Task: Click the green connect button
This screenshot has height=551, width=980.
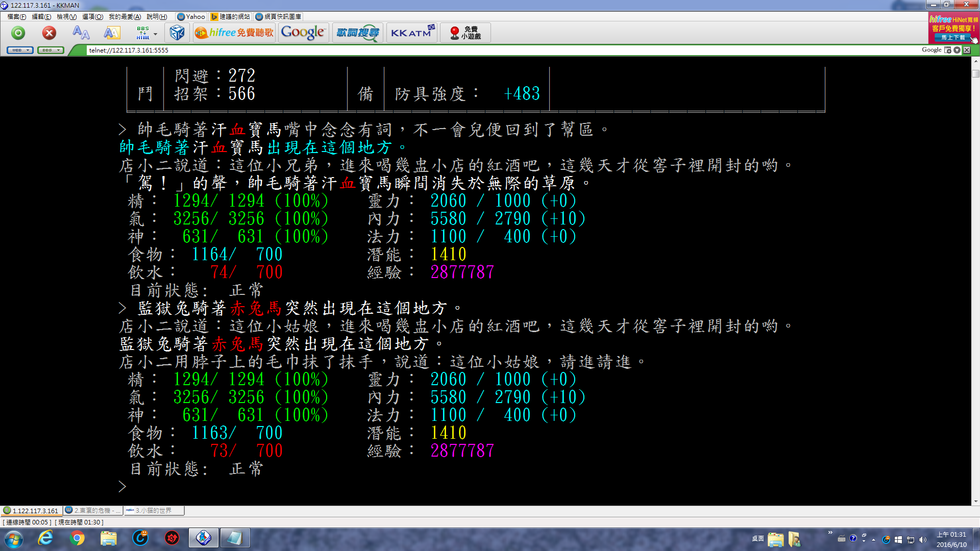Action: click(x=18, y=33)
